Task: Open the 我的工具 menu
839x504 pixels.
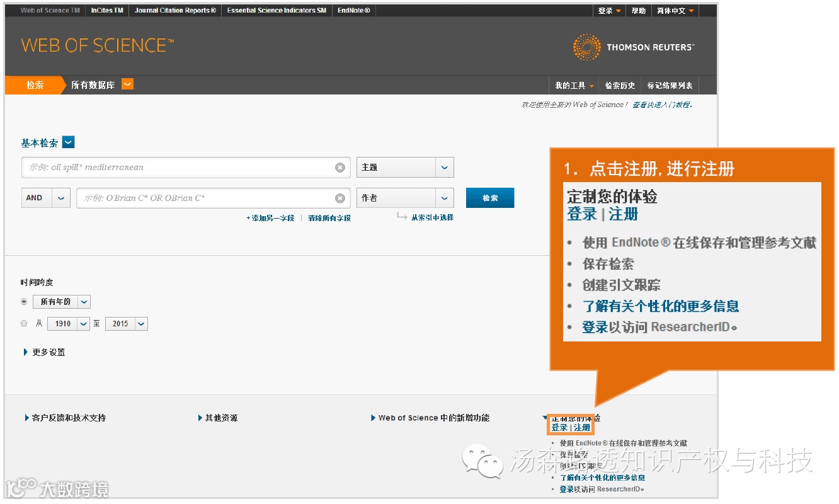Action: [x=574, y=86]
